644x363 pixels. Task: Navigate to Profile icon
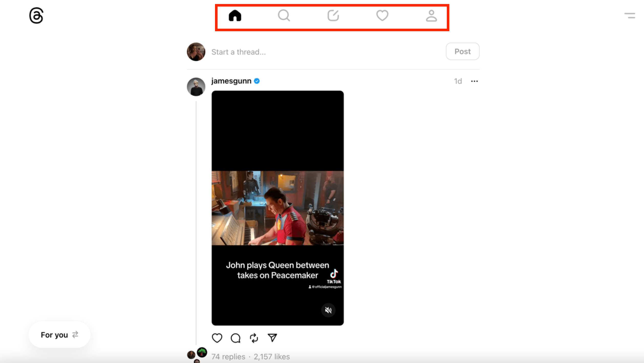click(x=431, y=15)
